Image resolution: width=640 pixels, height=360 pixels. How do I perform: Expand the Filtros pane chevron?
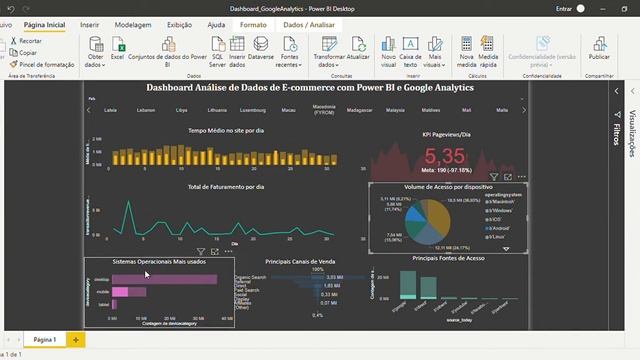pos(617,91)
